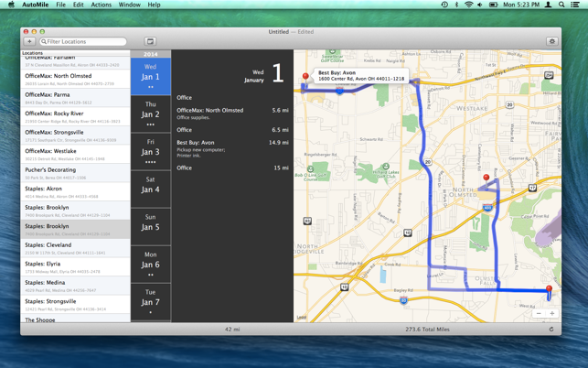Click the Filter Locations search field
The height and width of the screenshot is (368, 588).
click(83, 41)
